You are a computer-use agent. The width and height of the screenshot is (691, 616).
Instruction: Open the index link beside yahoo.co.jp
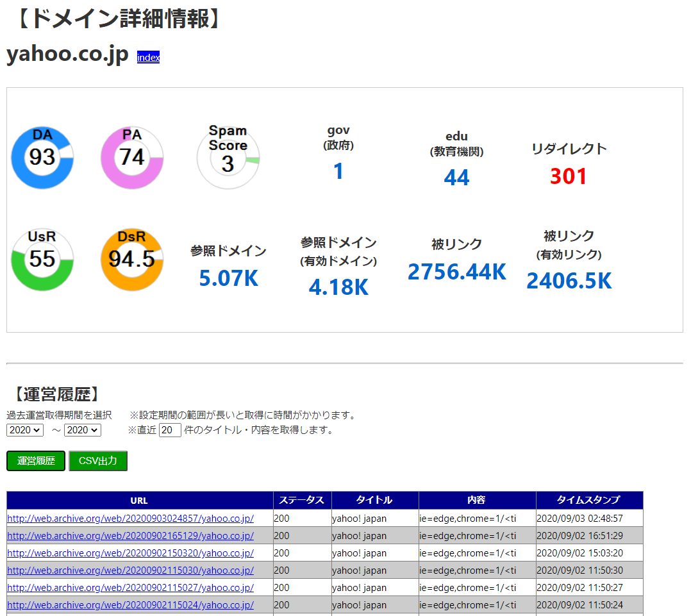(148, 57)
